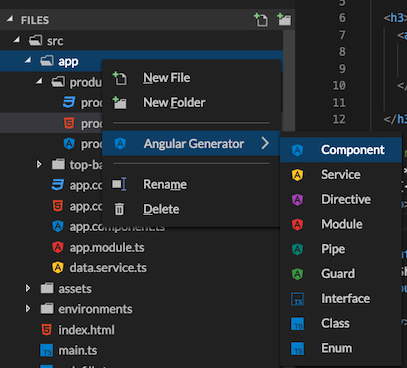Click the TS icon beside Class
The image size is (407, 368).
[x=297, y=324]
